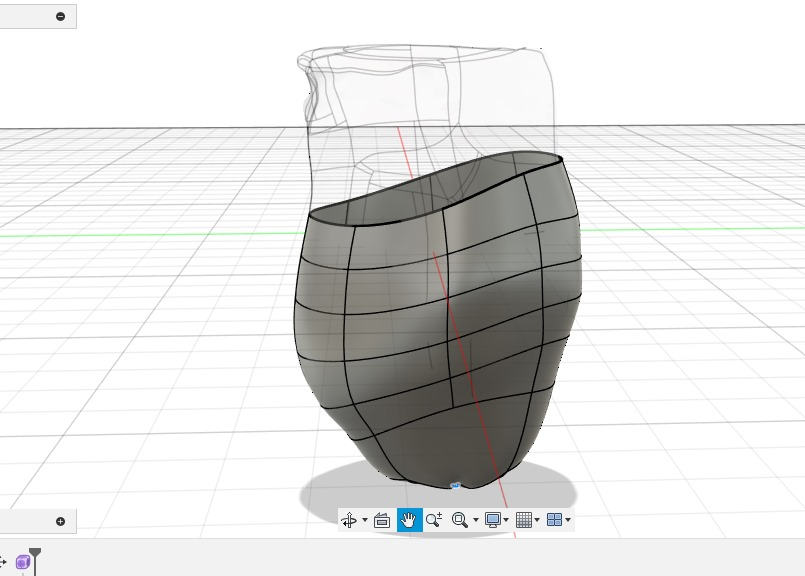Expand the Grid and Snaps dropdown arrow
This screenshot has height=576, width=805.
pos(537,520)
